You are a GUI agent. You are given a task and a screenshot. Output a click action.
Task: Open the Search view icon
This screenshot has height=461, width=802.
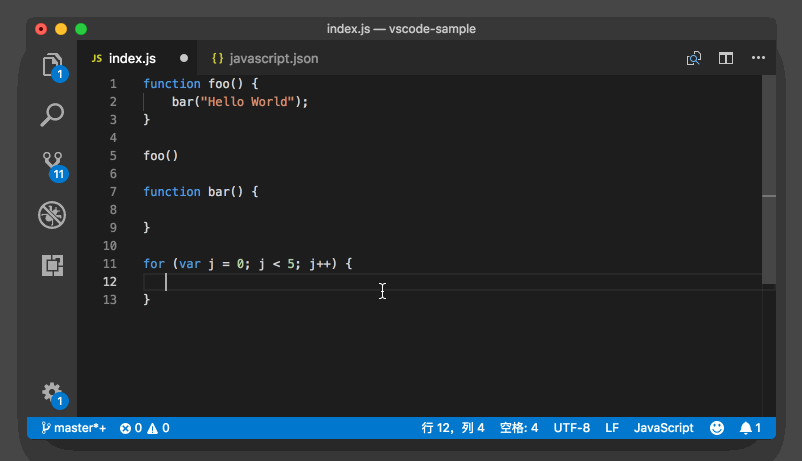click(x=52, y=115)
